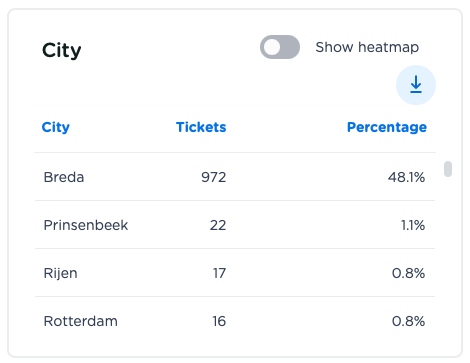Click the 48.1% percentage value
The width and height of the screenshot is (470, 363).
406,177
